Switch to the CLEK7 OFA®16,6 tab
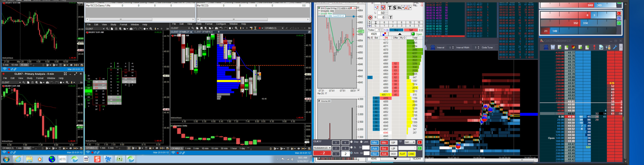Screen dimensions: 644x165 (203, 32)
